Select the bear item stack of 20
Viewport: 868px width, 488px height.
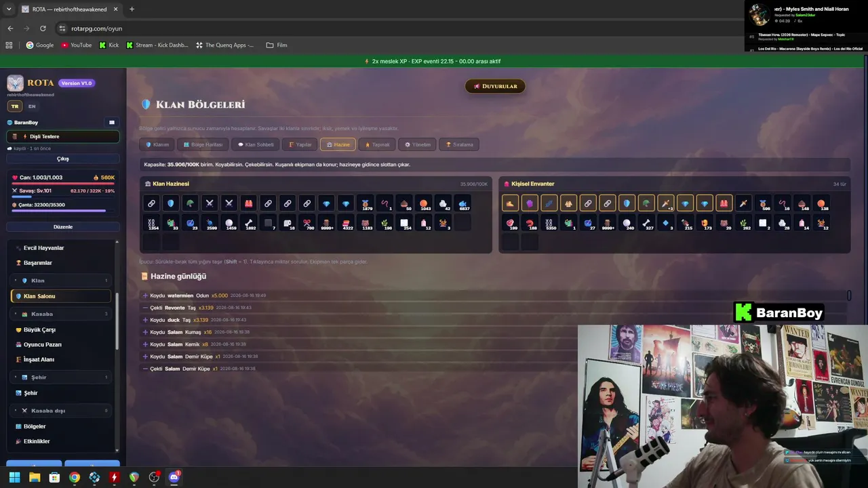[724, 222]
